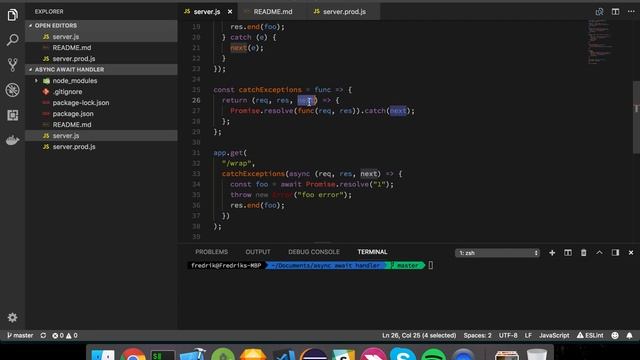
Task: Select server.prod.js under Open Editors
Action: click(102, 59)
